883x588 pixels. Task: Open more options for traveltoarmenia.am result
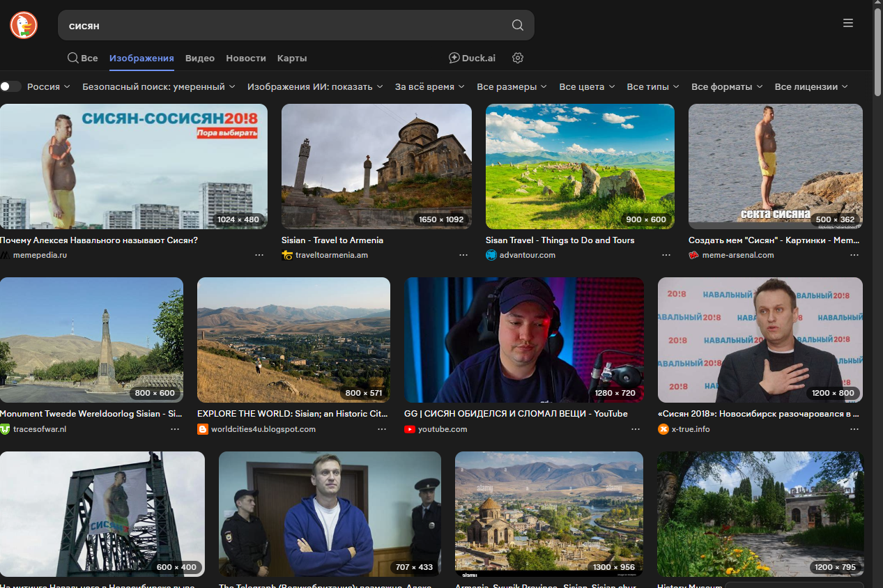(463, 255)
